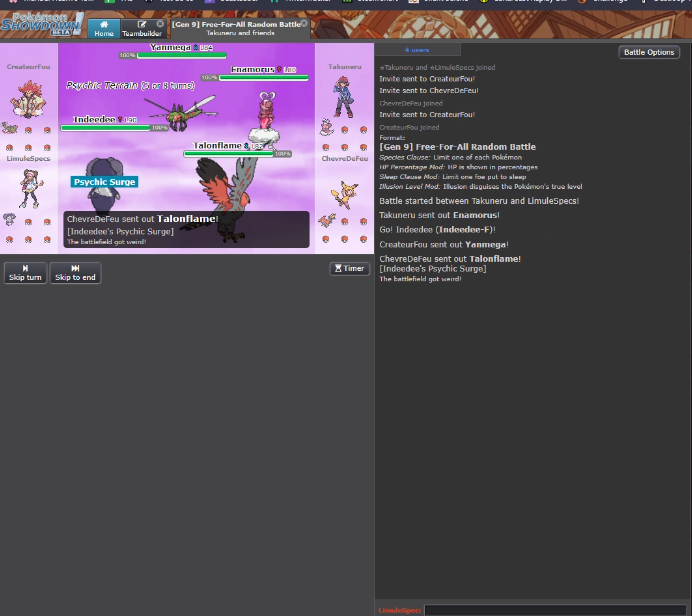
Task: Go to the Home tab
Action: pos(104,29)
